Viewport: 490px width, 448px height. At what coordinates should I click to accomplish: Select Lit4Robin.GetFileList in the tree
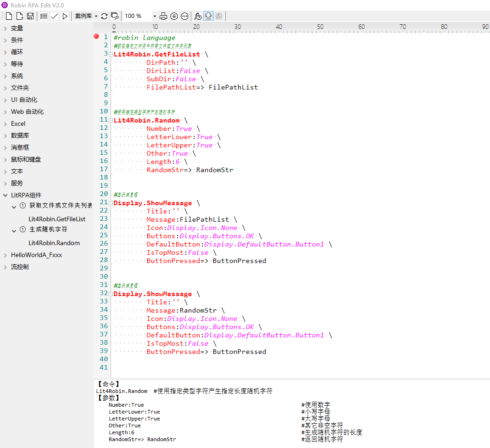pos(57,219)
